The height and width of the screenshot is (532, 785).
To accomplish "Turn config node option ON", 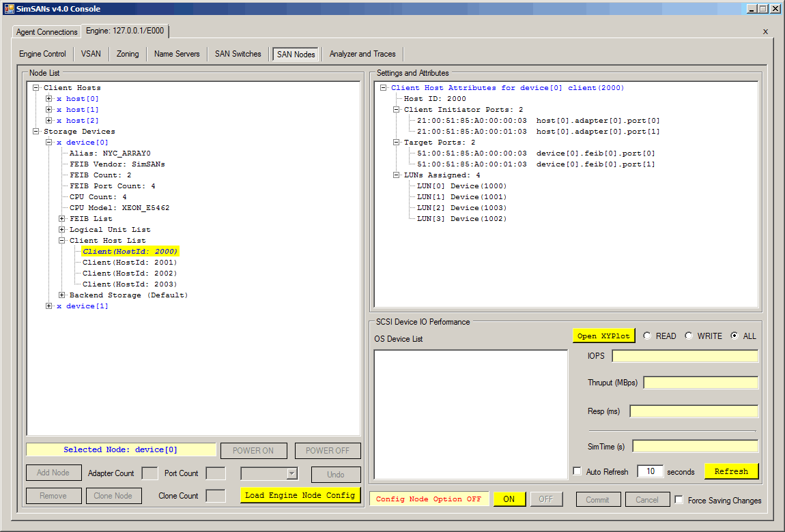I will click(x=509, y=499).
